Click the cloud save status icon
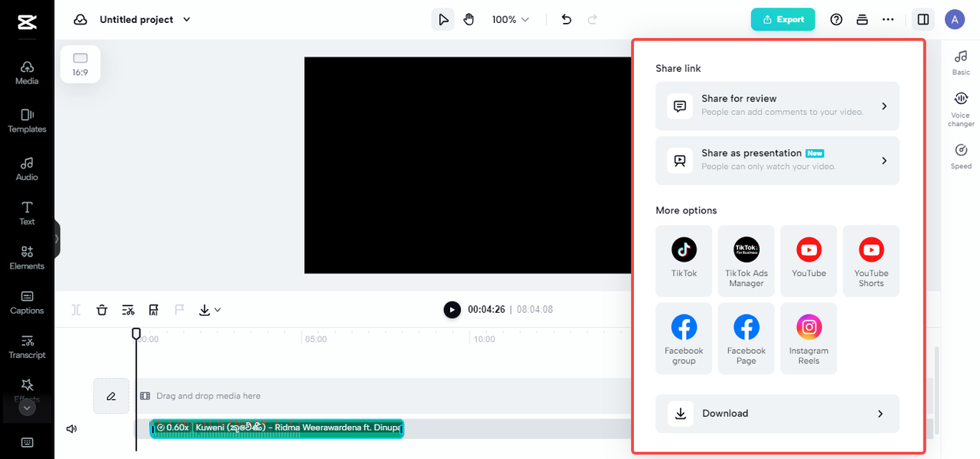Screen dimensions: 980x459 pos(80,20)
